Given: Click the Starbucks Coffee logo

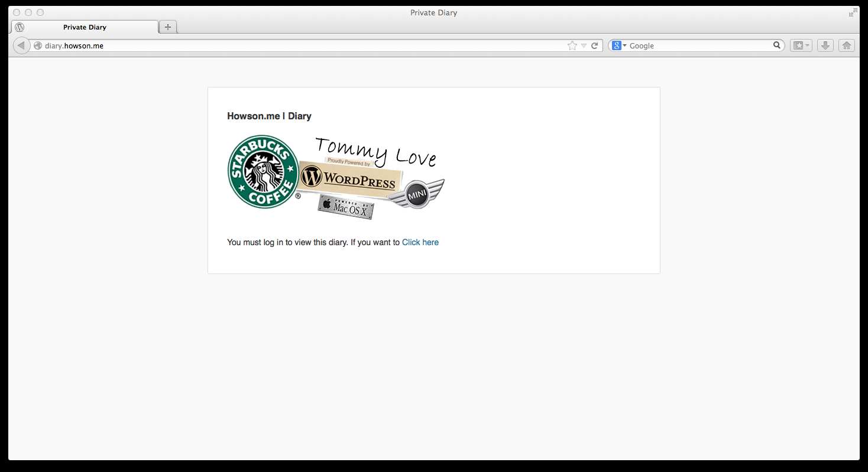Looking at the screenshot, I should click(x=264, y=171).
